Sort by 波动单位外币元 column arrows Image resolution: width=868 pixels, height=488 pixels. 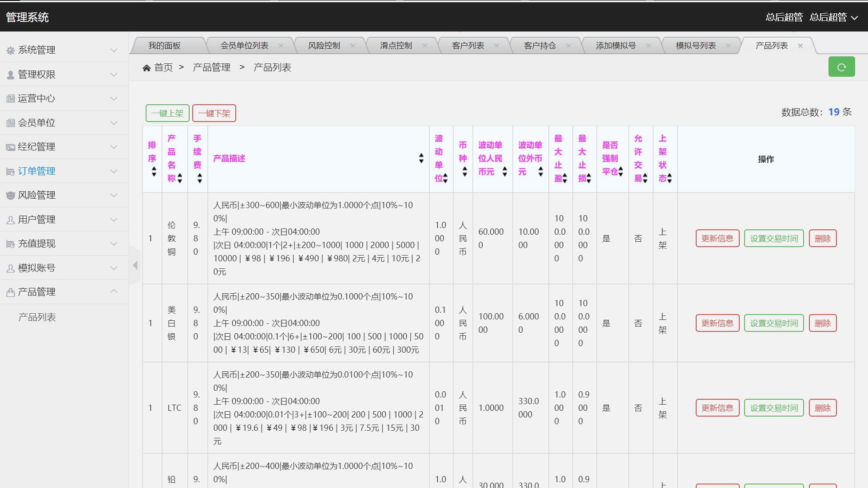tap(540, 171)
